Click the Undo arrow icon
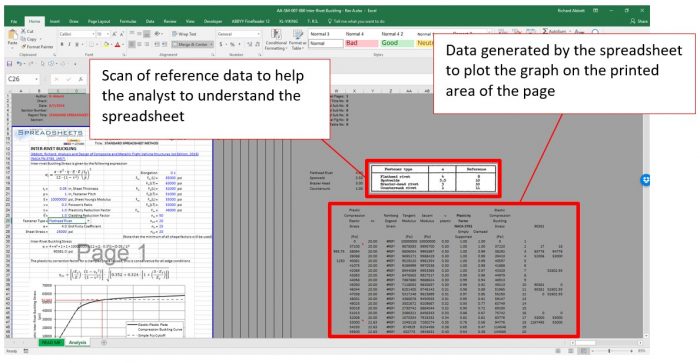Image resolution: width=700 pixels, height=363 pixels. tap(20, 64)
